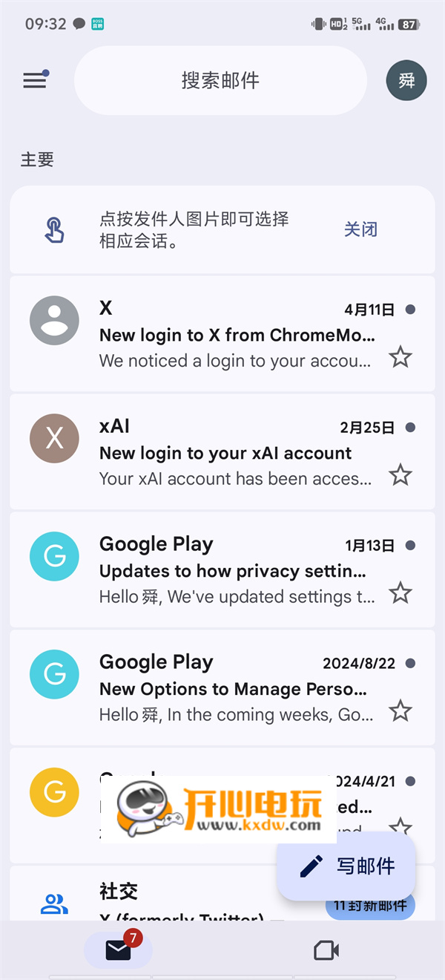Dismiss the tip with 关闭
Screen dimensions: 445x980
[x=360, y=229]
